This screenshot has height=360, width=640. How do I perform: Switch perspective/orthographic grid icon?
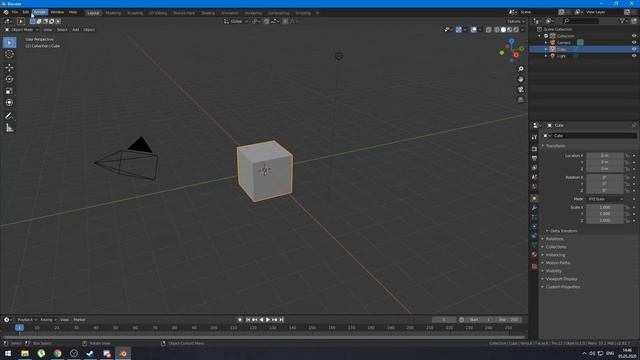(520, 100)
